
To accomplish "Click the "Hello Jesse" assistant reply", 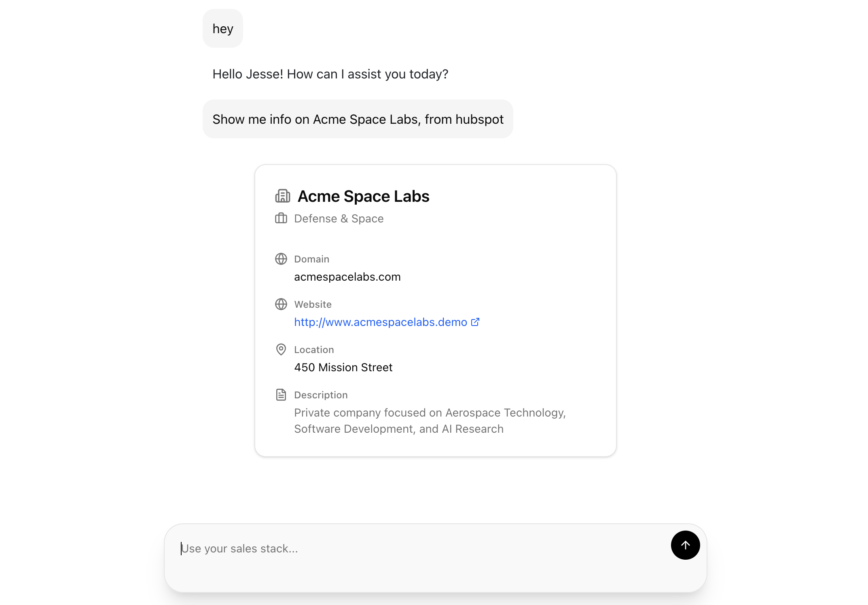I will 330,74.
